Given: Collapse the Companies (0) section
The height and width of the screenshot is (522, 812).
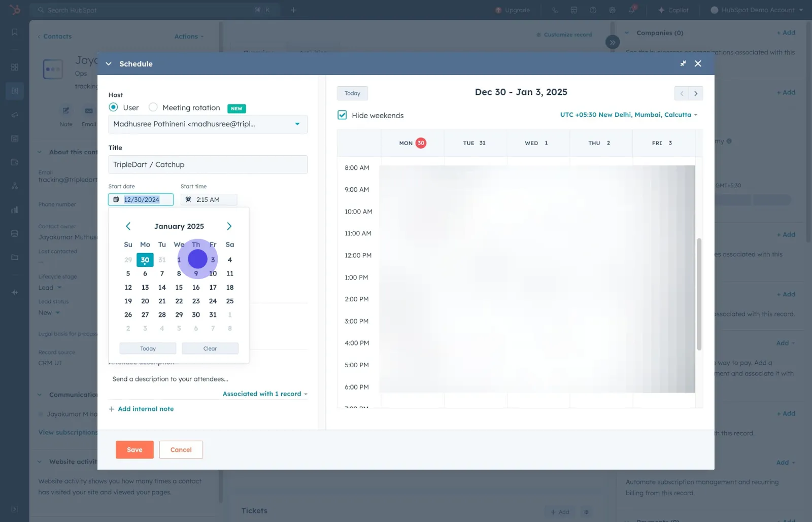Looking at the screenshot, I should pos(627,33).
